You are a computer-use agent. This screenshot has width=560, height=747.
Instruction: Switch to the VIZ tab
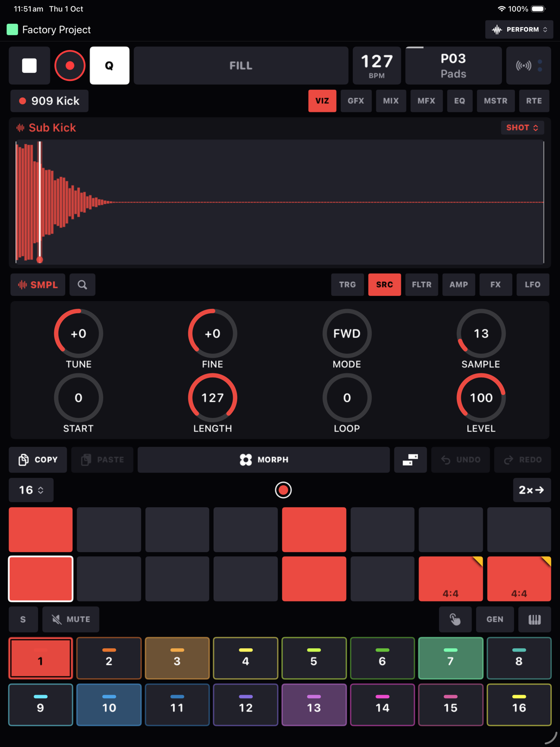click(x=322, y=101)
